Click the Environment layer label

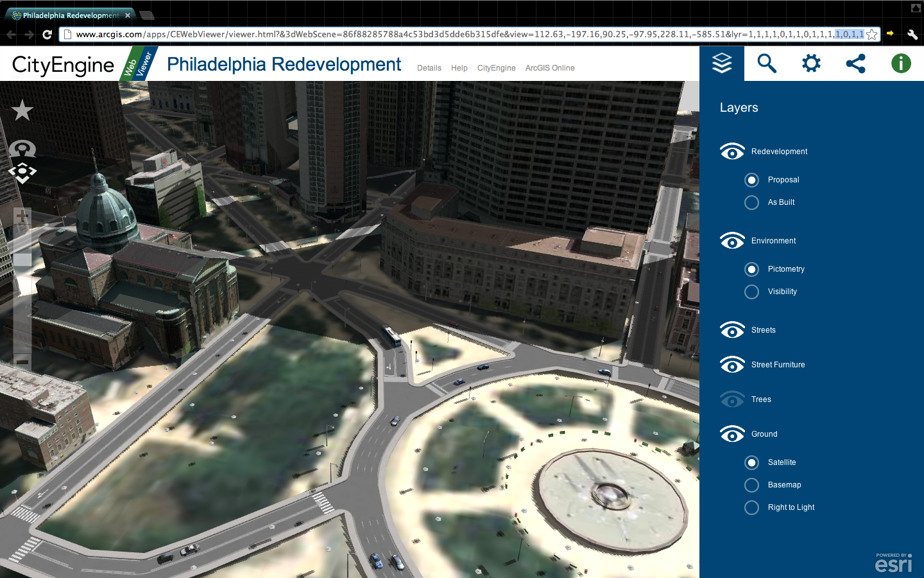tap(774, 241)
